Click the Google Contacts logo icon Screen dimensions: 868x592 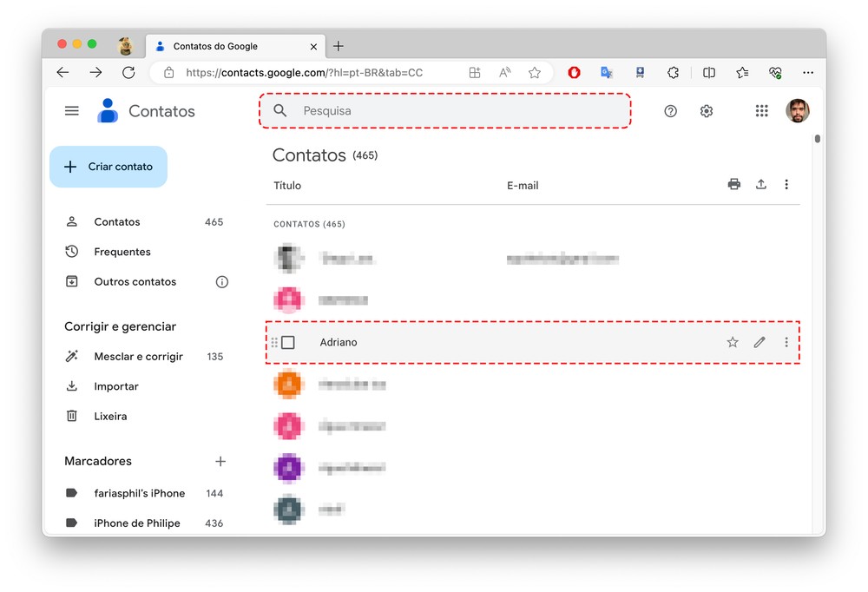(x=108, y=110)
